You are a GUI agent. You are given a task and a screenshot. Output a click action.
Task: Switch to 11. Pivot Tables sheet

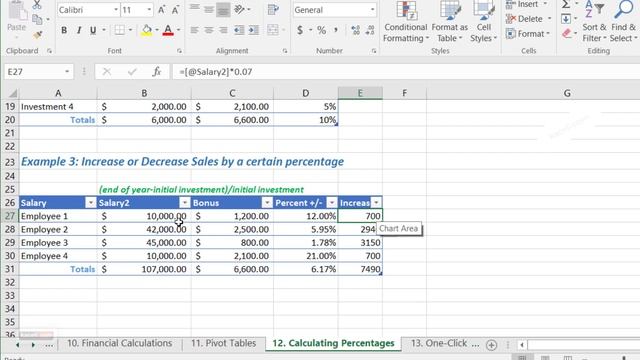[x=224, y=343]
